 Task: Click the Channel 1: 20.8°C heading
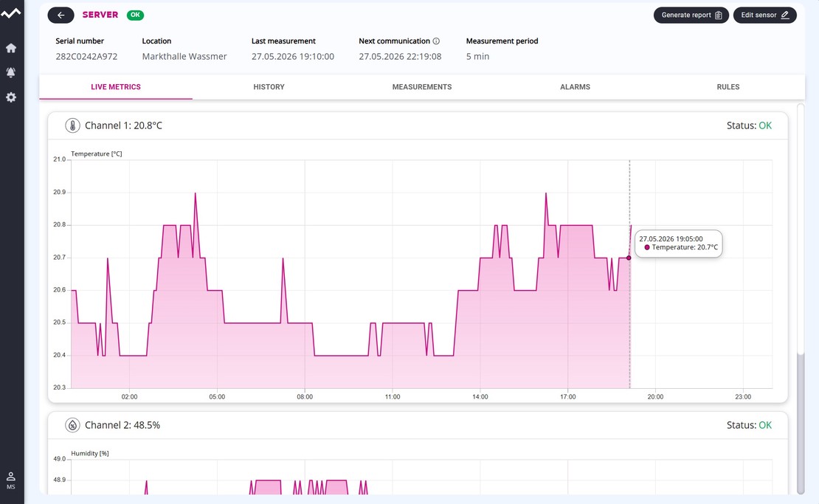point(124,125)
